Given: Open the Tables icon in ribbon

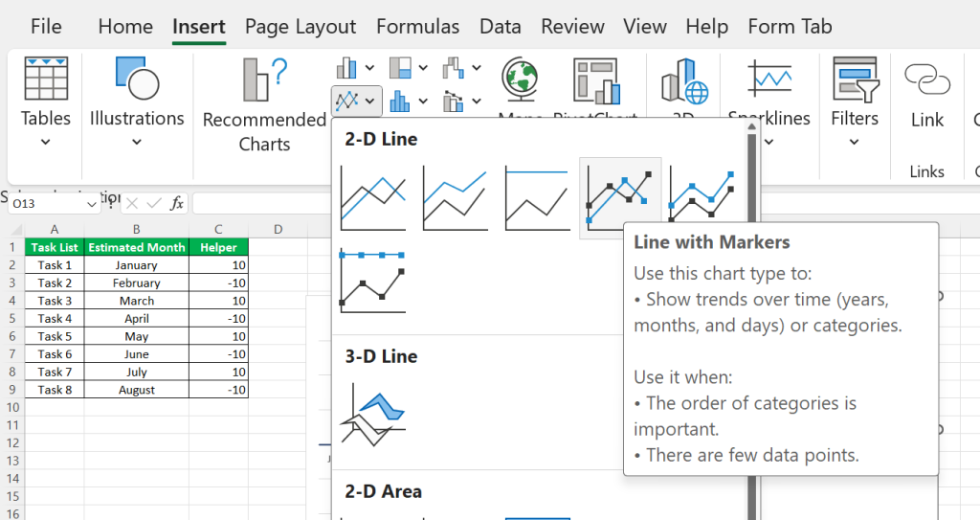Looking at the screenshot, I should (46, 79).
